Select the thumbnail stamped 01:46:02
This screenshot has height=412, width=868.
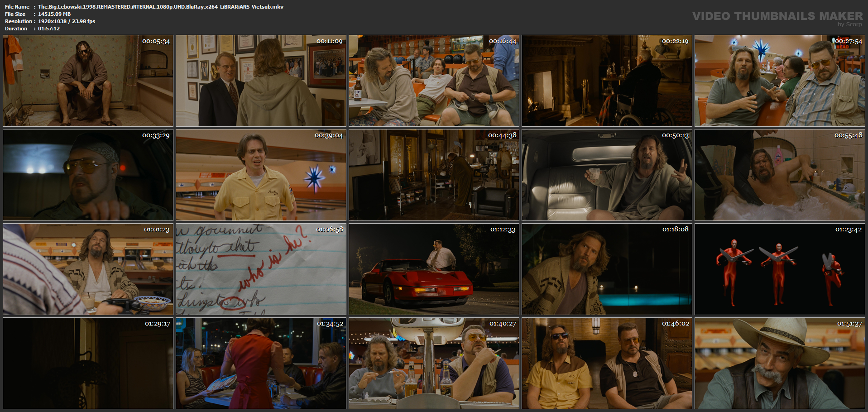click(607, 363)
